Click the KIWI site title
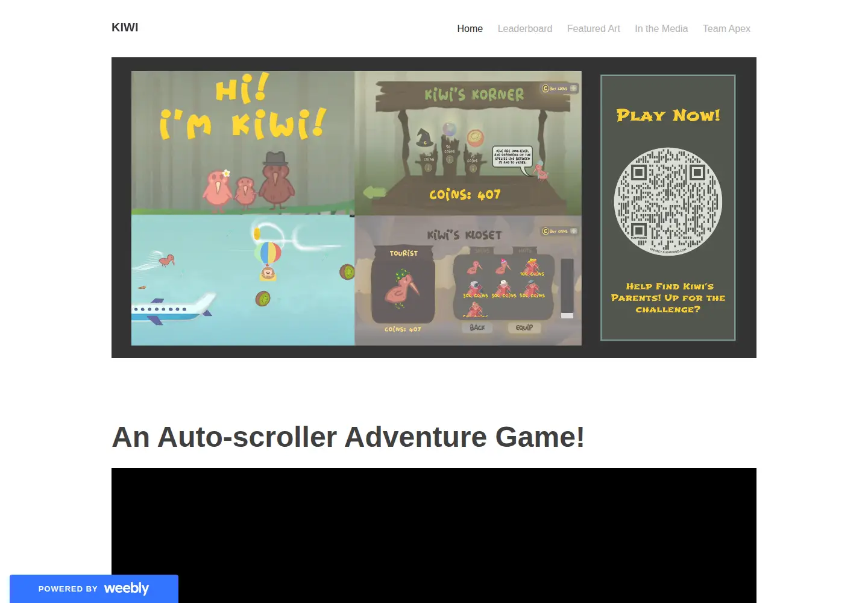The image size is (868, 603). pyautogui.click(x=125, y=28)
